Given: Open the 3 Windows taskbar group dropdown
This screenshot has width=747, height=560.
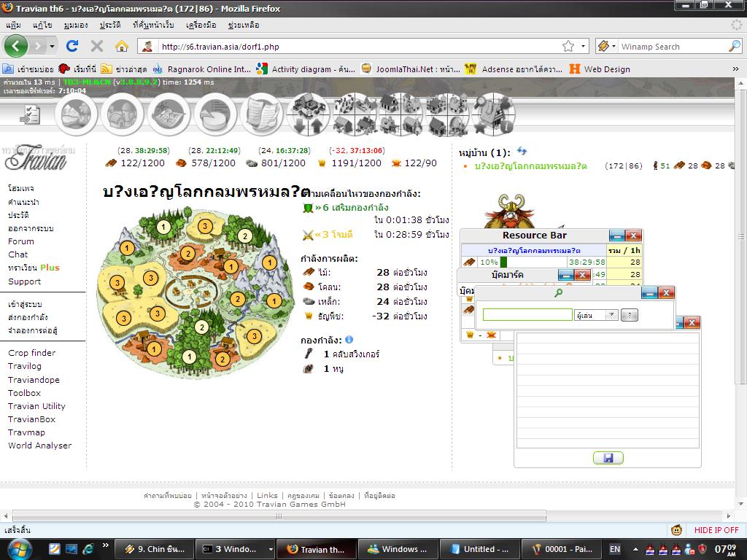Looking at the screenshot, I should point(271,549).
